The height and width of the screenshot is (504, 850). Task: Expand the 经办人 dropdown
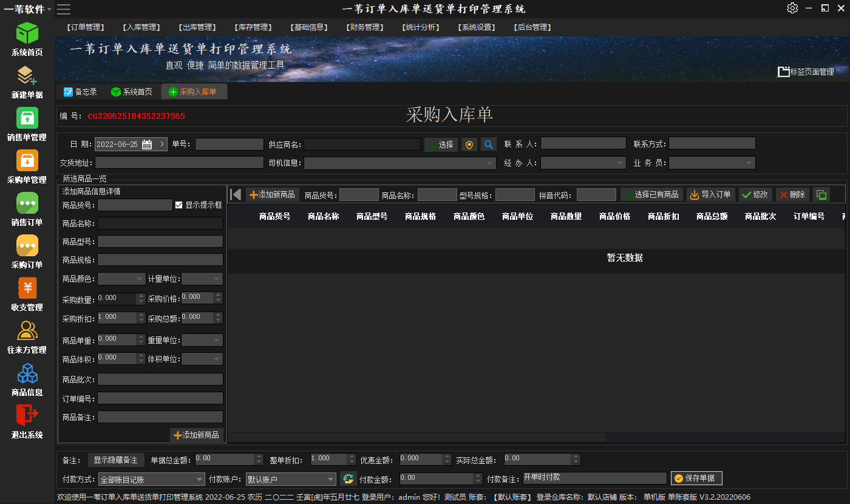point(620,163)
